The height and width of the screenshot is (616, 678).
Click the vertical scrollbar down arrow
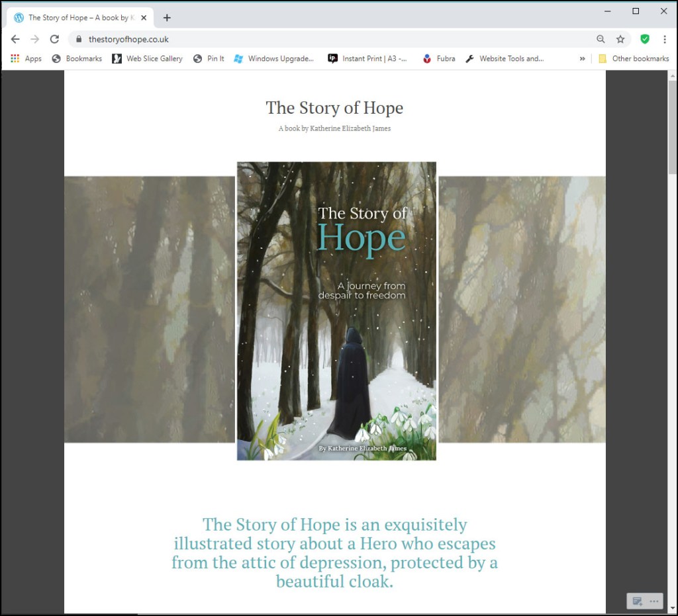click(672, 608)
